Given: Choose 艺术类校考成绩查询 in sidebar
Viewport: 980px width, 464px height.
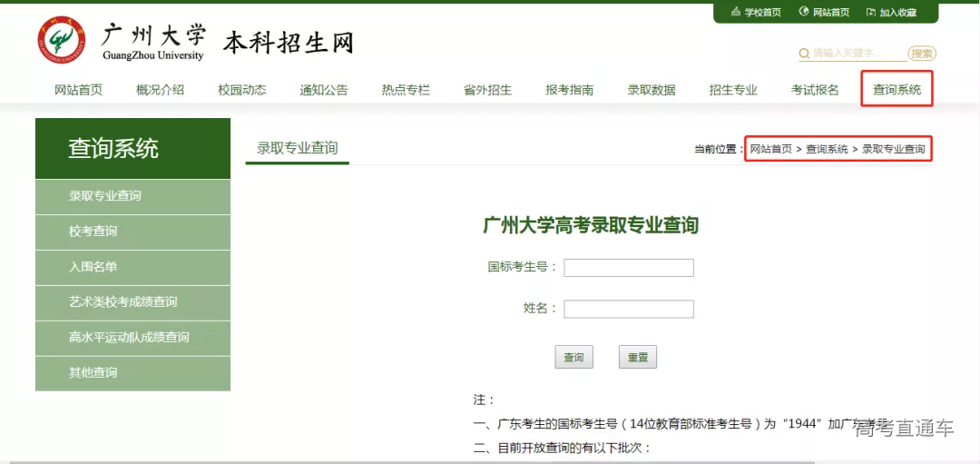Looking at the screenshot, I should [x=123, y=302].
